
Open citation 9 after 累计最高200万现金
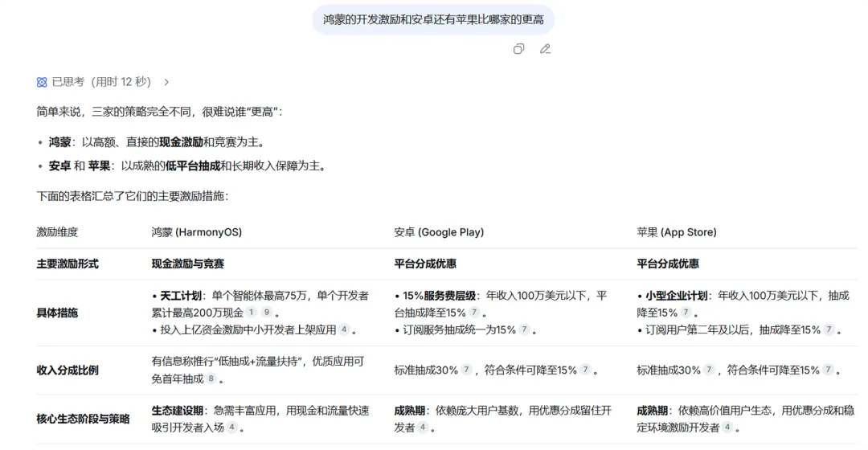pyautogui.click(x=266, y=312)
